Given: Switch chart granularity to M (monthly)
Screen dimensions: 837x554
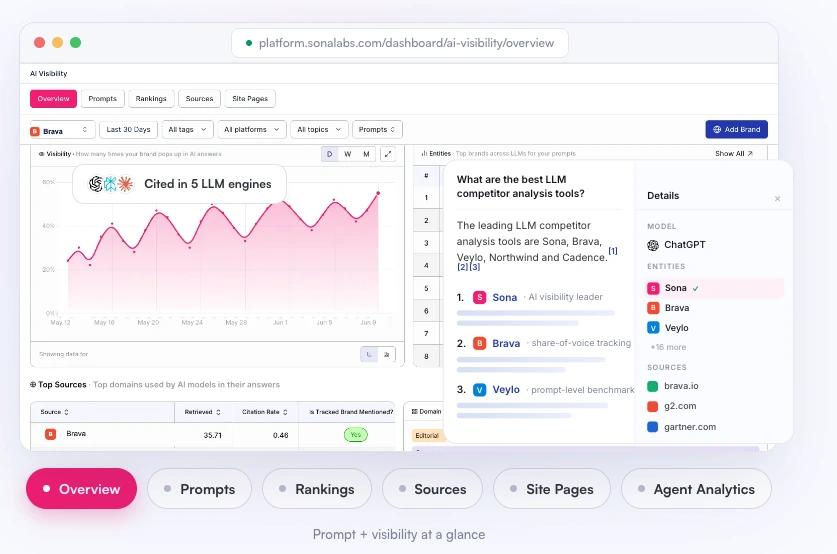Looking at the screenshot, I should tap(366, 154).
